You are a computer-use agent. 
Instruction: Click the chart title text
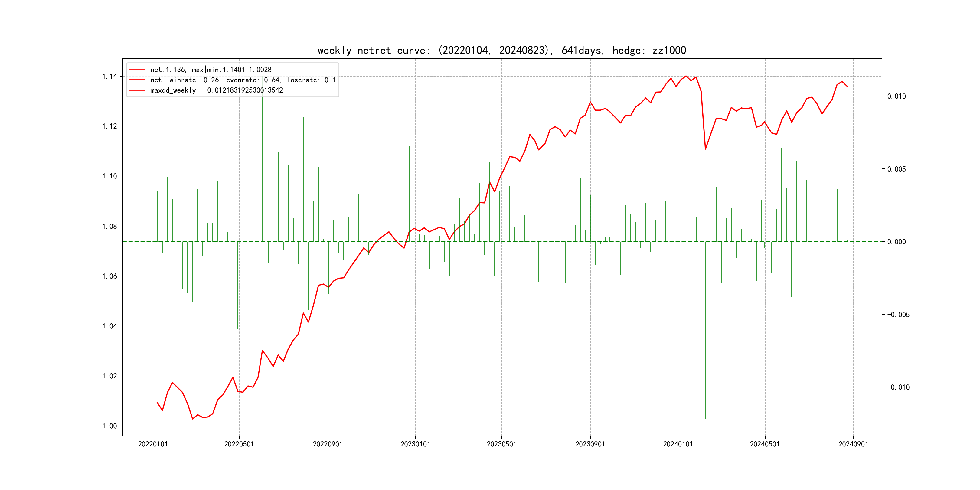[x=501, y=50]
